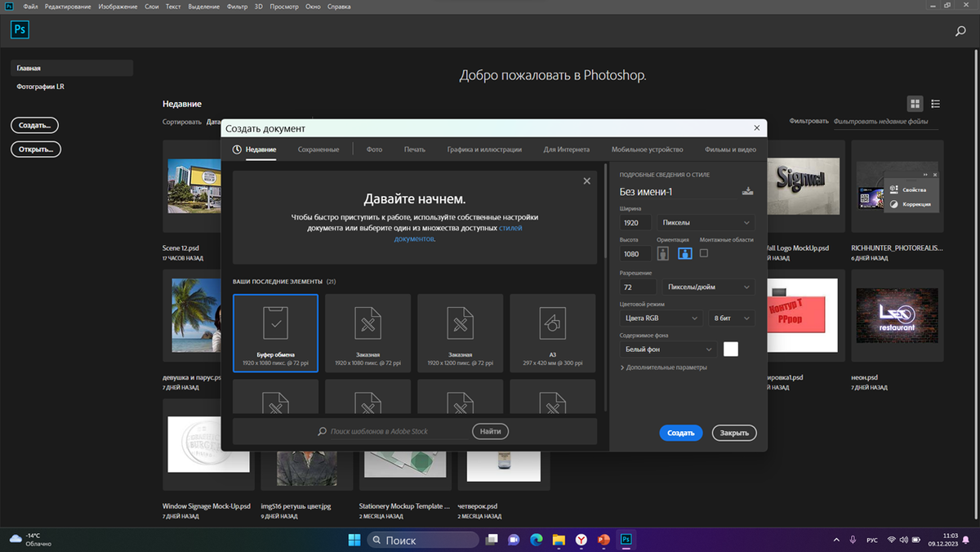This screenshot has height=552, width=980.
Task: Click the Закрыть button in dialog
Action: click(734, 433)
